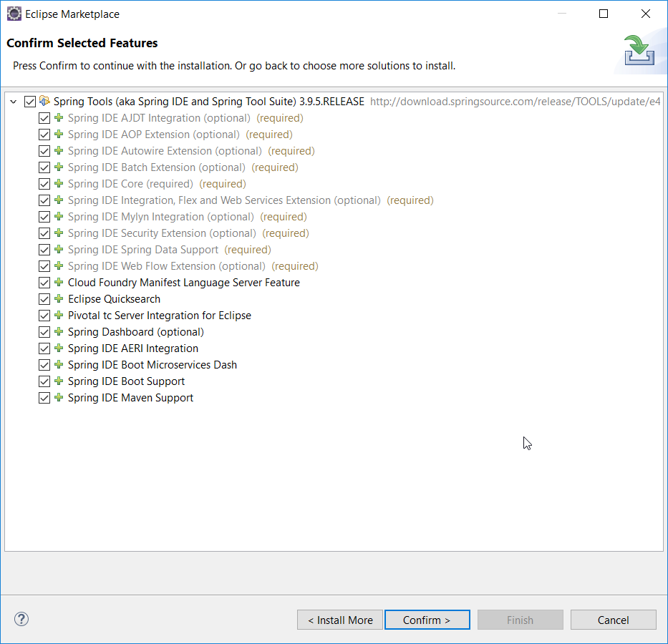Toggle the Spring IDE AJDT Integration checkbox
This screenshot has width=668, height=644.
pyautogui.click(x=44, y=118)
